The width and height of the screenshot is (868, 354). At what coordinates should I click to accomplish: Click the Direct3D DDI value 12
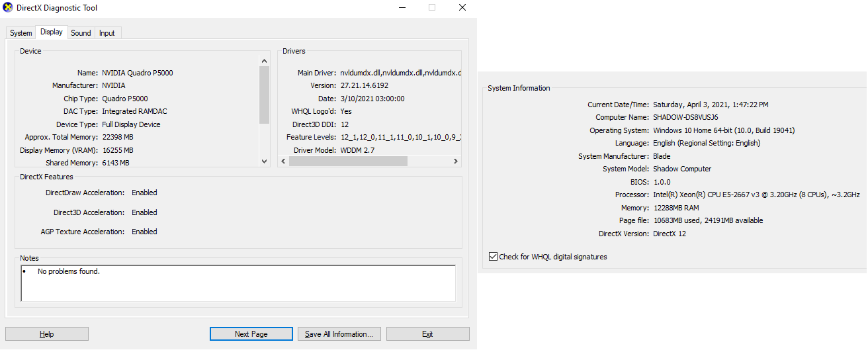click(345, 124)
